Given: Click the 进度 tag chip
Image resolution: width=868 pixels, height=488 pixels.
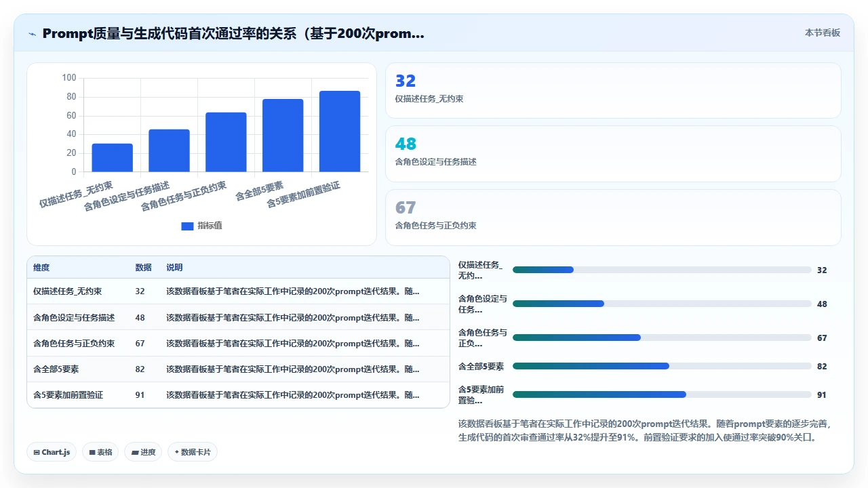Looking at the screenshot, I should (x=143, y=452).
